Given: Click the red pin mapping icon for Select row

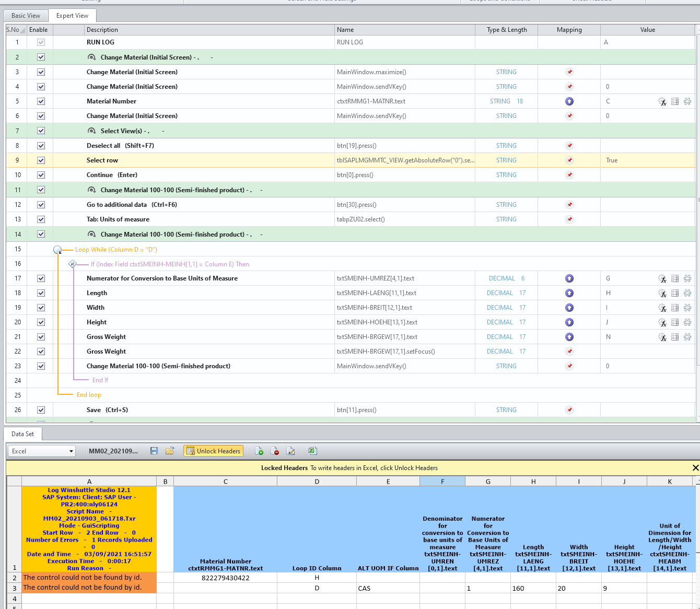Looking at the screenshot, I should click(569, 160).
